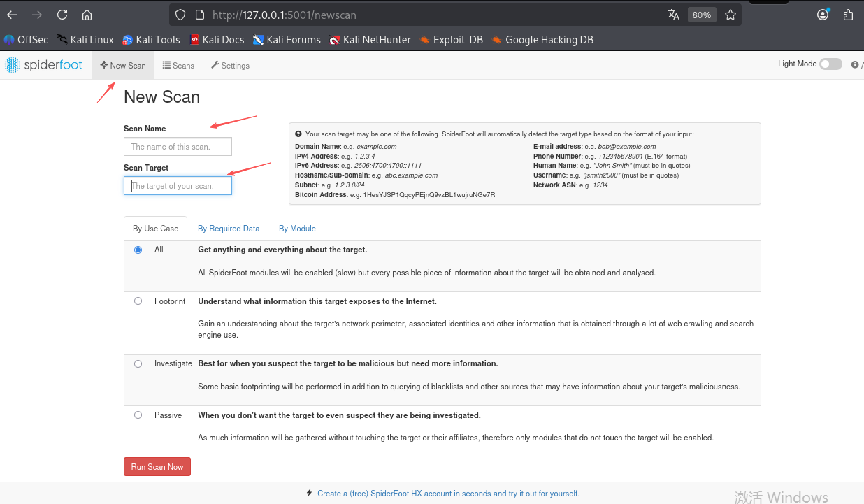864x504 pixels.
Task: Click the 'Network ASN' example text
Action: pos(570,185)
